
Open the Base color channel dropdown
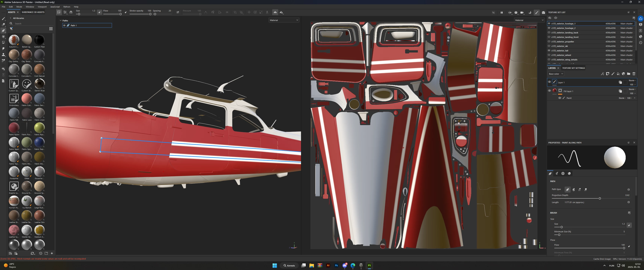pos(556,74)
